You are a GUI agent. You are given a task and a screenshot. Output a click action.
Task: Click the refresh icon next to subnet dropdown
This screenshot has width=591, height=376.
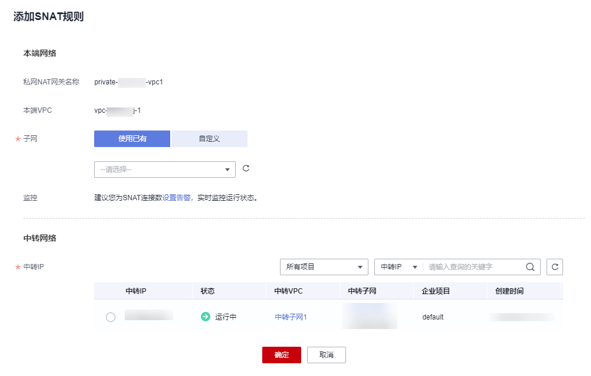pyautogui.click(x=246, y=168)
